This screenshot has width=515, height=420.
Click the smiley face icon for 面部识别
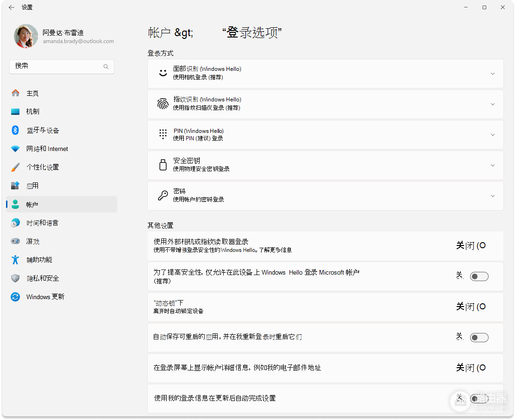(163, 73)
